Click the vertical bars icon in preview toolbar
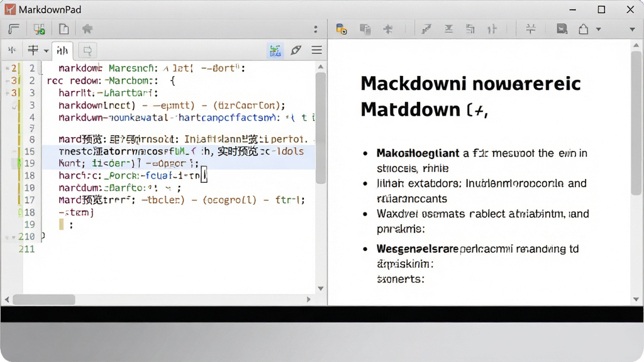The width and height of the screenshot is (644, 362). point(492,29)
